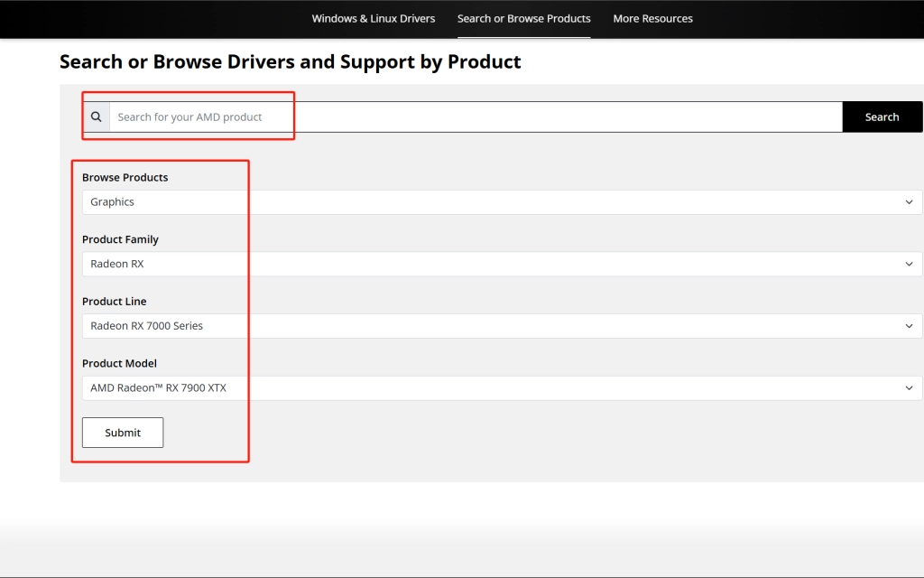
Task: Expand the Product Family dropdown showing Radeon RX
Action: point(502,264)
